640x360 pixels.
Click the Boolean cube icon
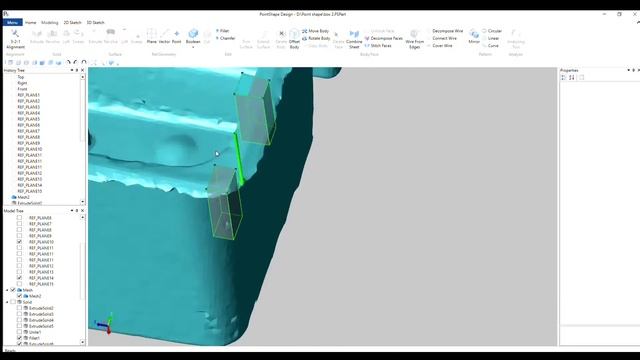pos(193,33)
